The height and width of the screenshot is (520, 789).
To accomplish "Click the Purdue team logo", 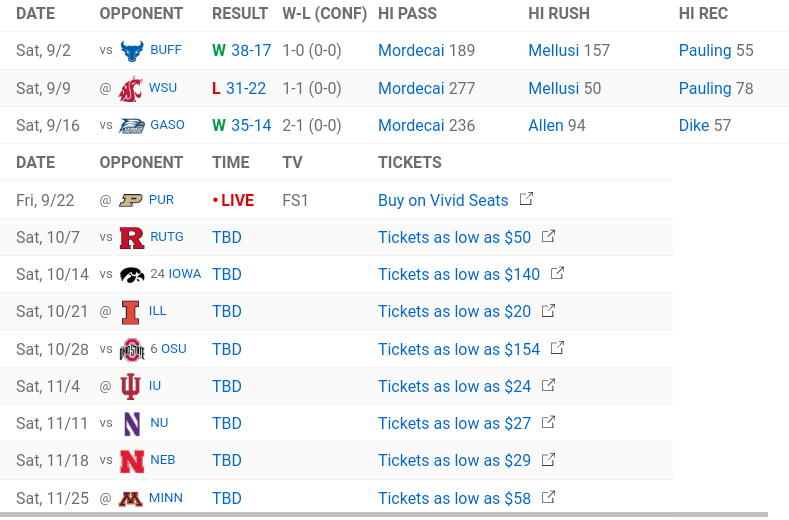I will coord(131,200).
